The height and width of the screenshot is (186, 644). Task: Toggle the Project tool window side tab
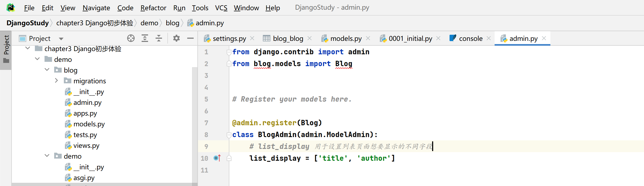(x=6, y=50)
